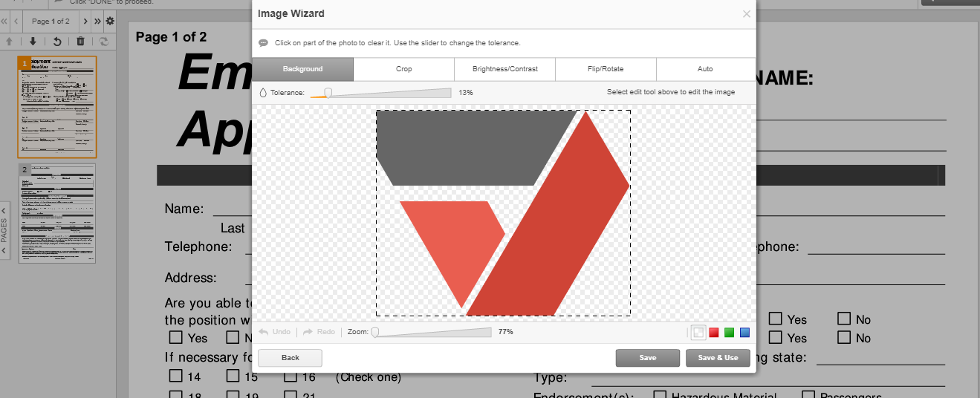Screen dimensions: 980x398
Task: Click 'Select edit tool above' hint text
Action: [671, 92]
